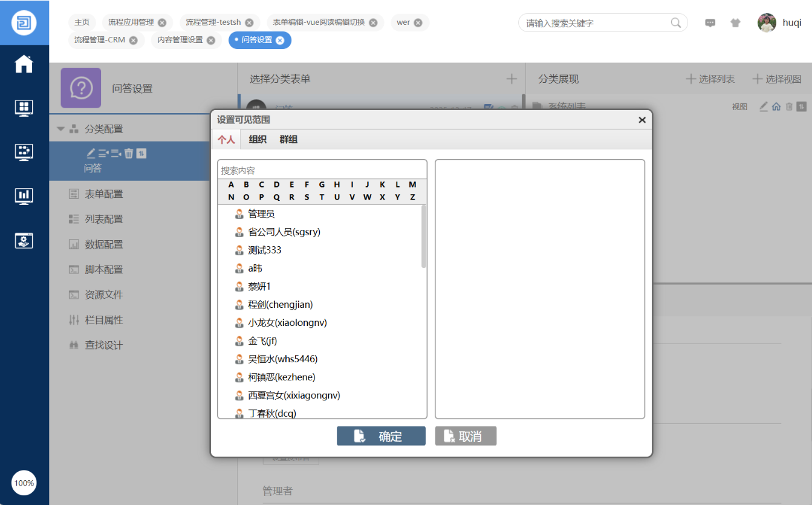Close the 问答设置 tab via its x icon
The height and width of the screenshot is (505, 812).
pyautogui.click(x=280, y=41)
